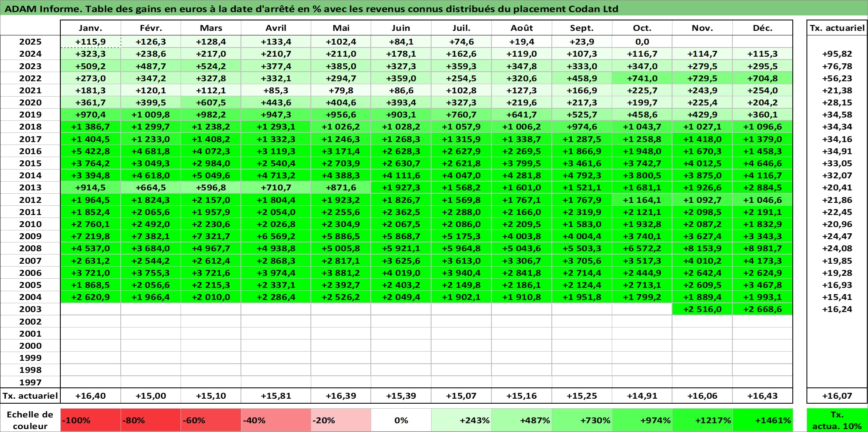Click the 0,0 cell for October 2025

pos(642,42)
